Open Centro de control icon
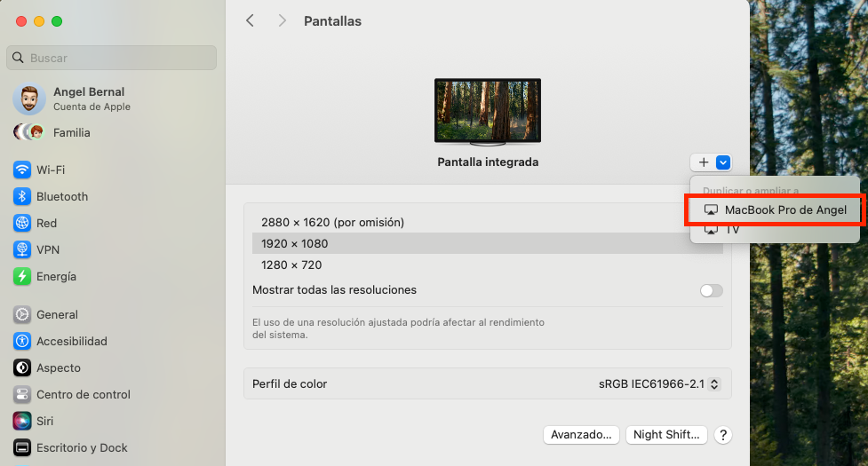The image size is (868, 466). click(x=22, y=394)
